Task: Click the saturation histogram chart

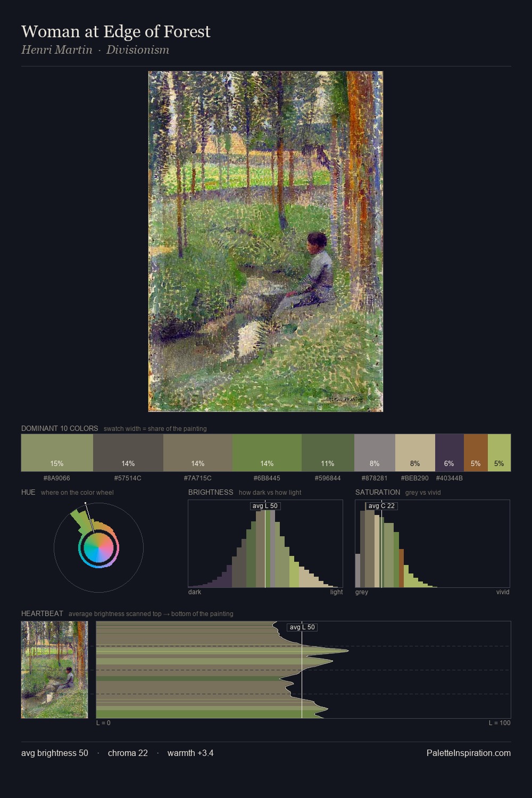Action: pos(433,544)
